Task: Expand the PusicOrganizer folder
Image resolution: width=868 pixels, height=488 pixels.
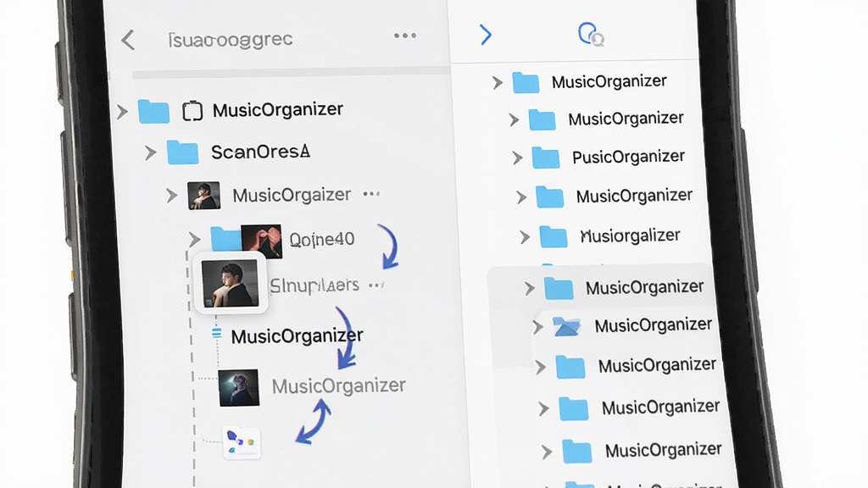Action: (518, 158)
